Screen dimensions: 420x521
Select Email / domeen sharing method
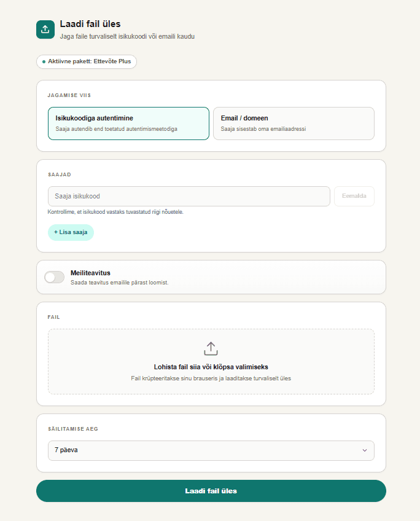(x=294, y=123)
